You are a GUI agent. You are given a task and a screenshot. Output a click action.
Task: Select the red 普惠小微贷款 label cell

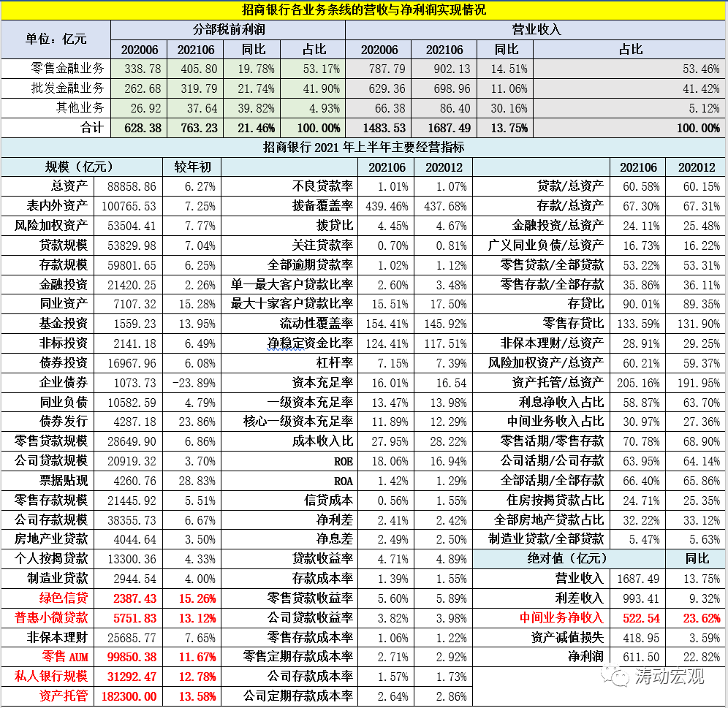point(51,617)
